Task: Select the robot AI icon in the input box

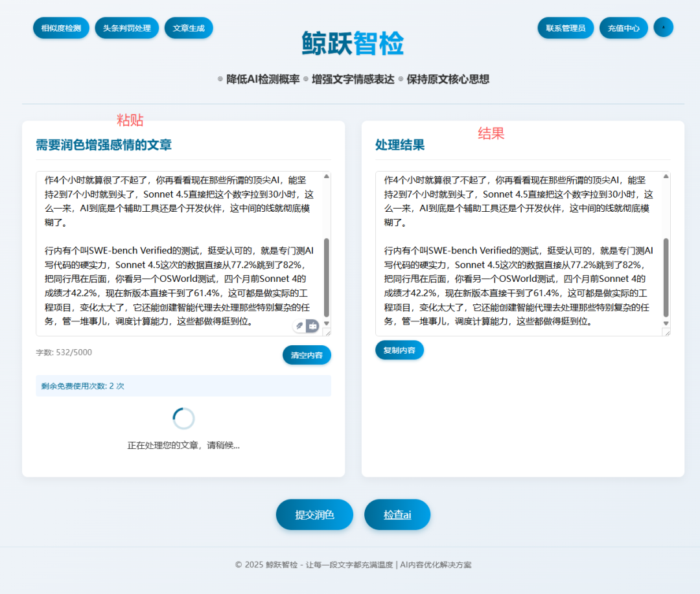Action: tap(312, 326)
